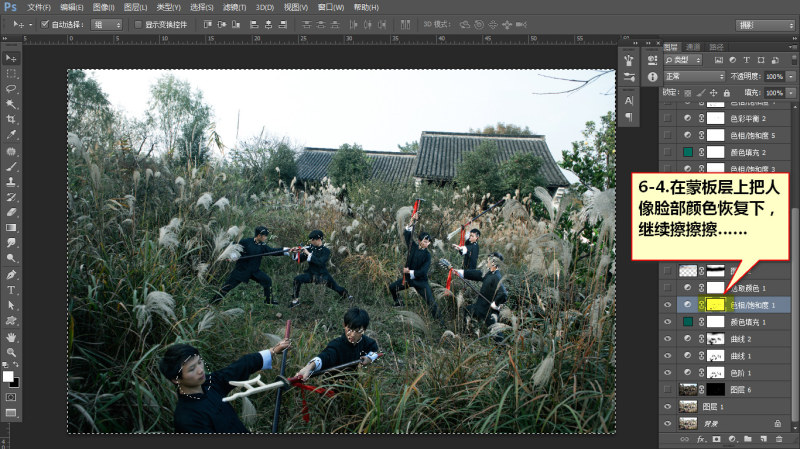Select the Horizontal Type tool
This screenshot has height=449, width=800.
pyautogui.click(x=11, y=290)
